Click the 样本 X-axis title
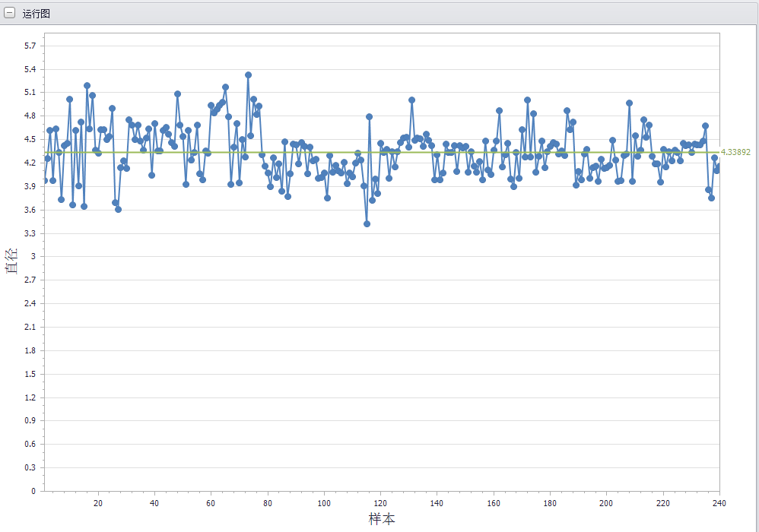The image size is (759, 532). click(x=382, y=519)
